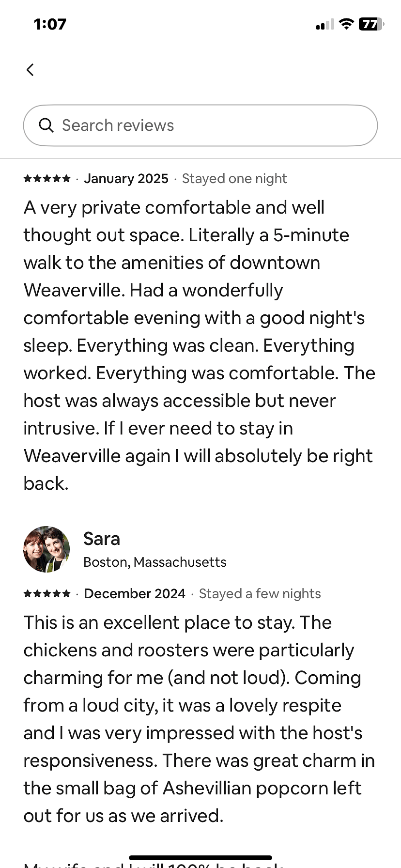Tap the review mentioning Ashevillian popcorn

pos(200,719)
